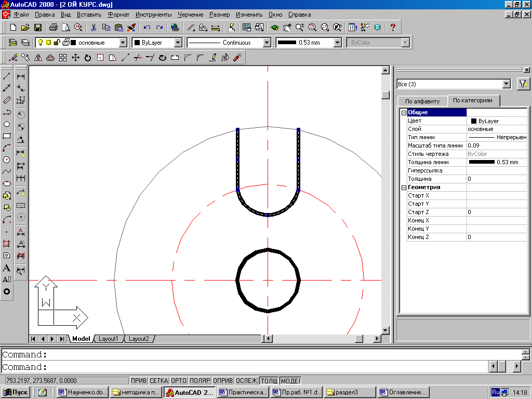Activate the Move tool with crossed arrows

click(75, 57)
